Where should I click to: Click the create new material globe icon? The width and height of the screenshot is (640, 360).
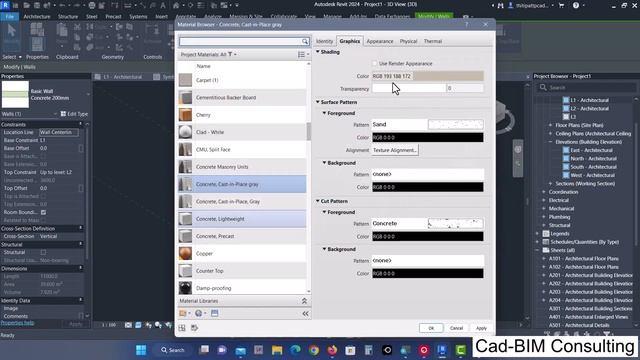[x=198, y=313]
